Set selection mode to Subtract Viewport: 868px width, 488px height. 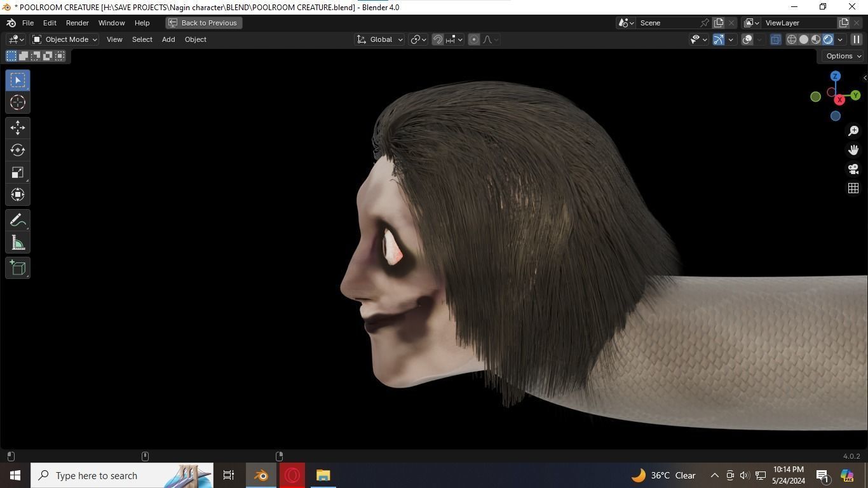click(x=36, y=56)
